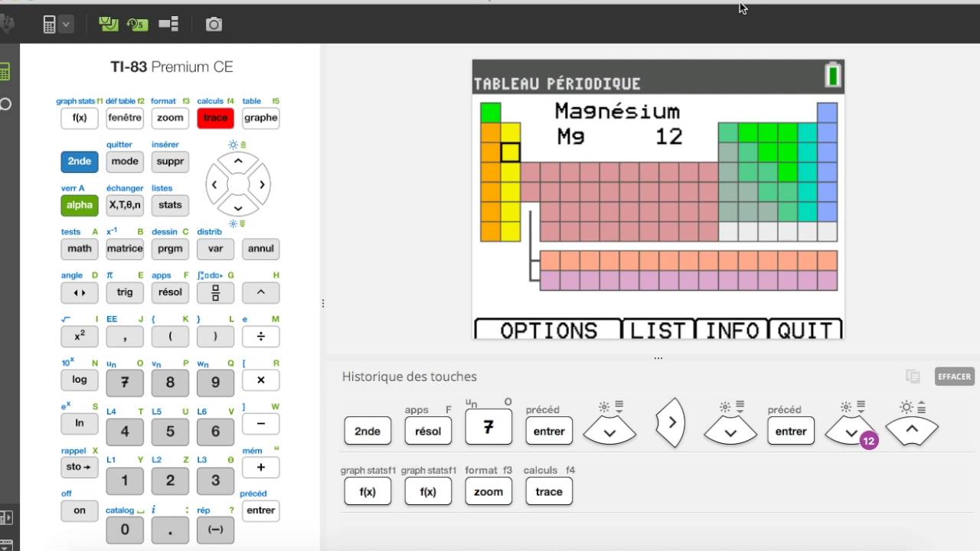Click the last up arrow in key history

click(911, 430)
